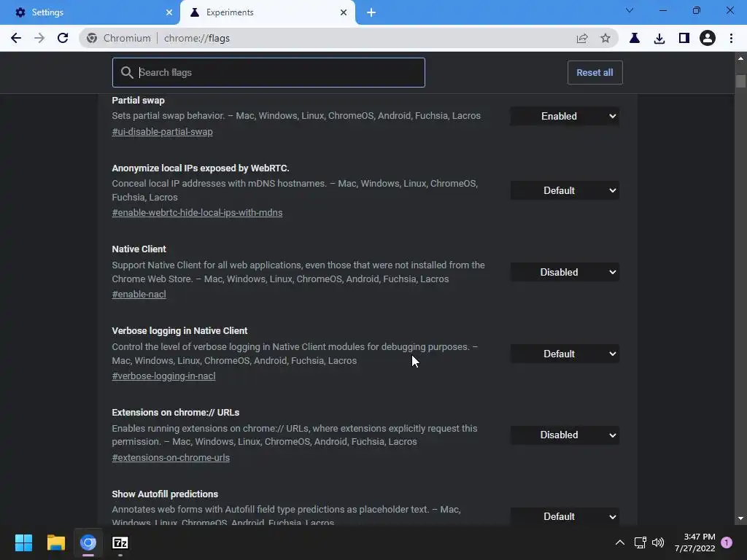Open the notification badge in the taskbar
This screenshot has height=560, width=747.
(727, 542)
